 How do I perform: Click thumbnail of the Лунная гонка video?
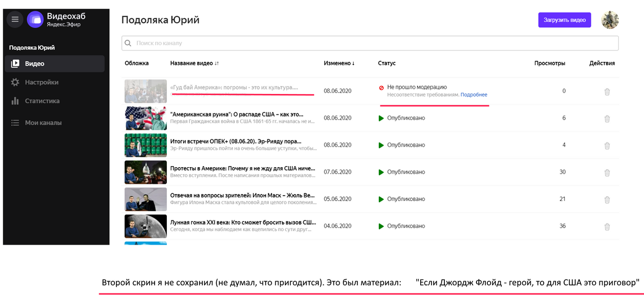[145, 226]
